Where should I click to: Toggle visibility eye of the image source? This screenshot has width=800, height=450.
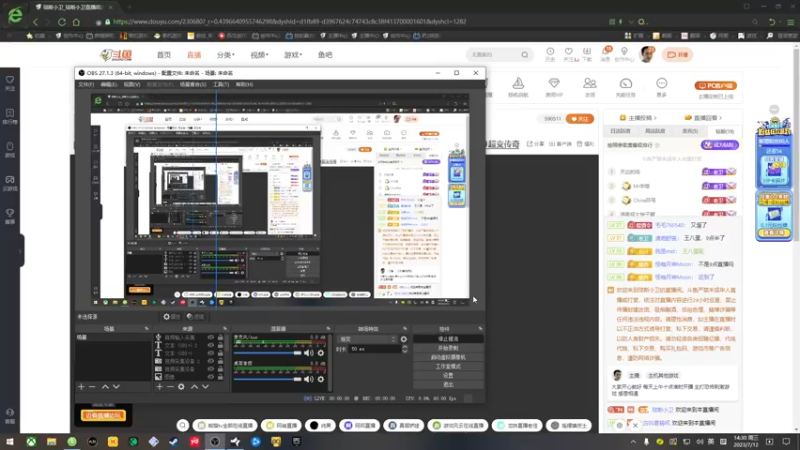click(x=211, y=377)
